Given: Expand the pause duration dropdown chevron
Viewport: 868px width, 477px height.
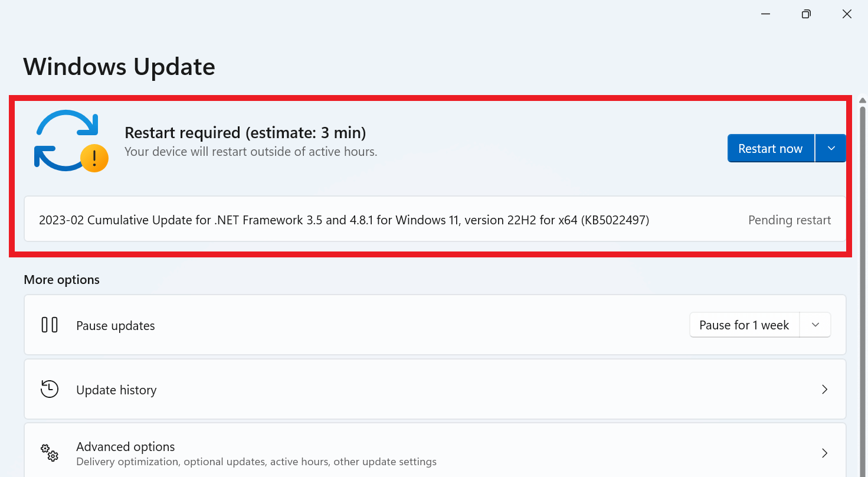Looking at the screenshot, I should click(815, 325).
